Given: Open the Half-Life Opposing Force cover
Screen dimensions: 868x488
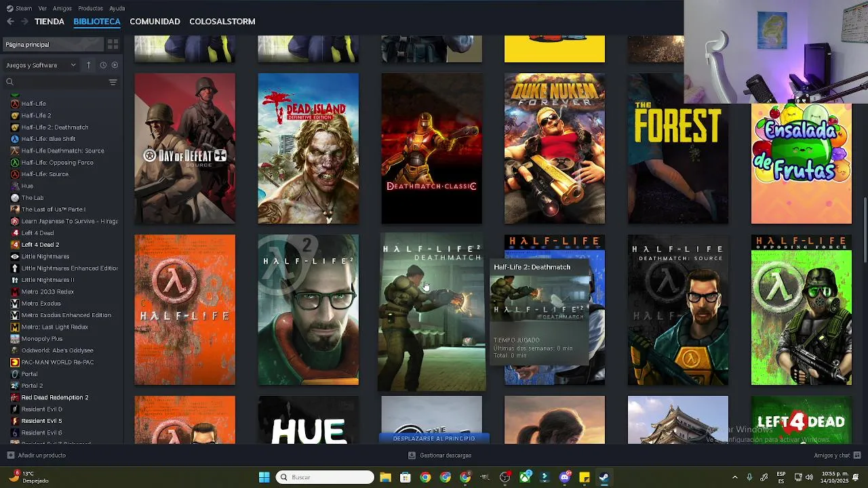Looking at the screenshot, I should click(802, 310).
